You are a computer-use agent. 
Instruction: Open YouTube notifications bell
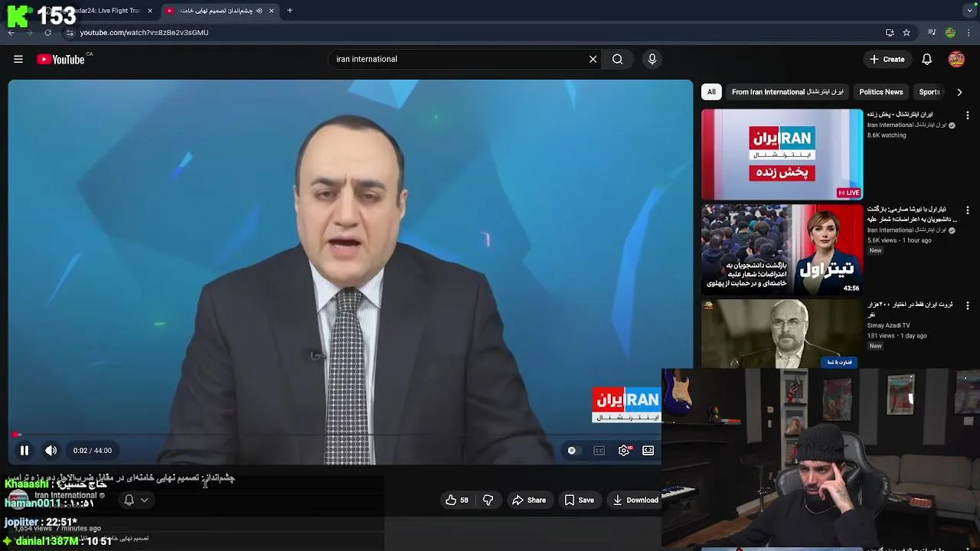point(926,59)
